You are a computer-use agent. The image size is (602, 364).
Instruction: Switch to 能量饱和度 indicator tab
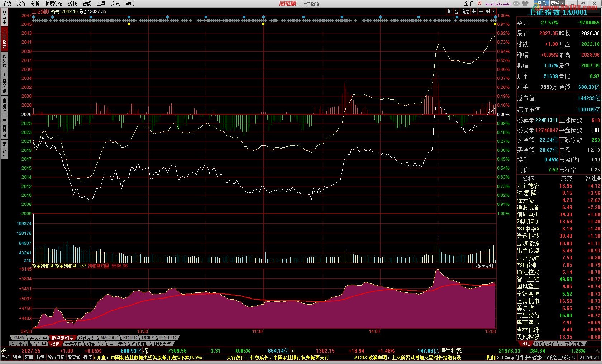62,338
